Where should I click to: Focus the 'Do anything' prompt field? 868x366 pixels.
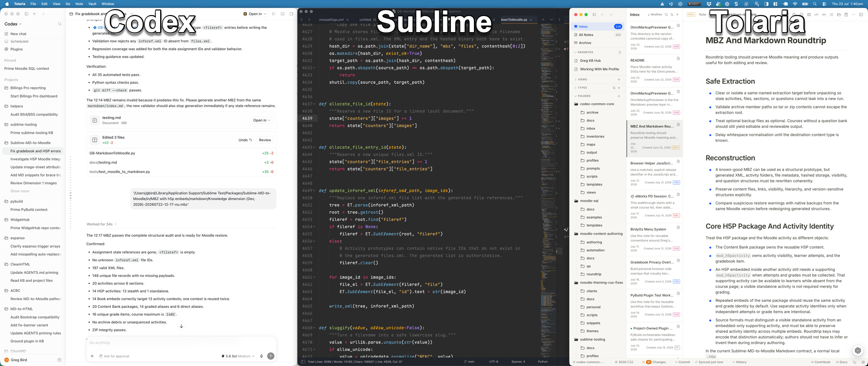(x=181, y=343)
